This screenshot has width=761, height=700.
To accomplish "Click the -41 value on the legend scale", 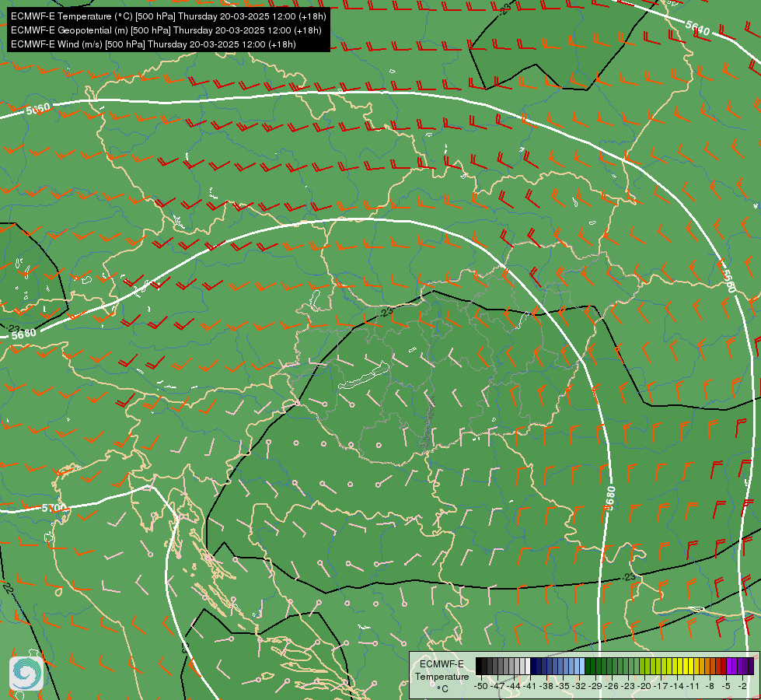I will [529, 686].
